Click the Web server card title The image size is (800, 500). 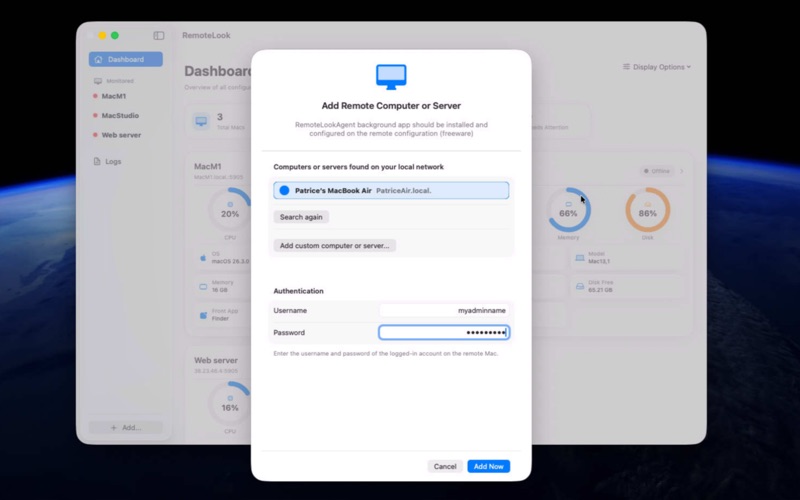[216, 360]
